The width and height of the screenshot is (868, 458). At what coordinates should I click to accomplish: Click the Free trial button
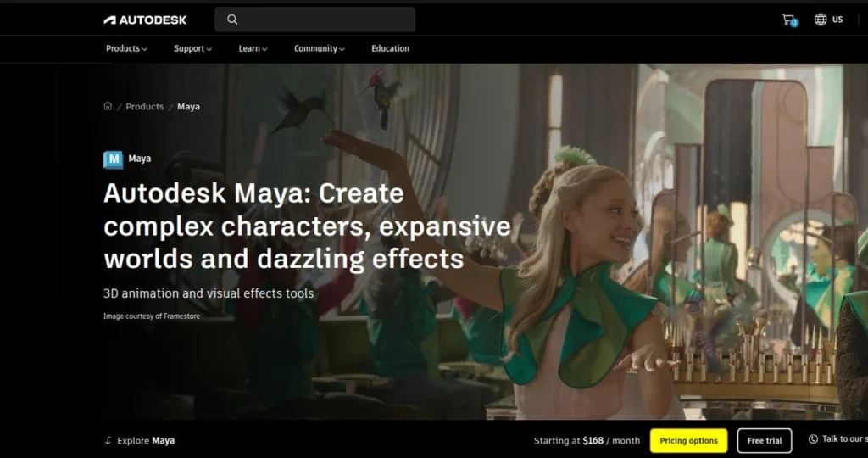click(x=765, y=441)
